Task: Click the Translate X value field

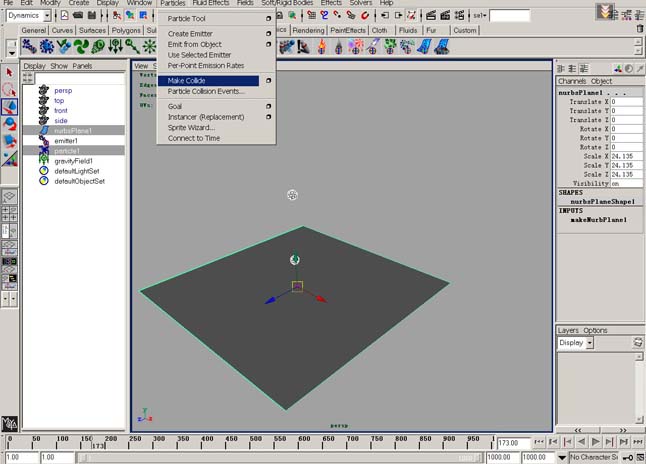Action: pos(626,102)
